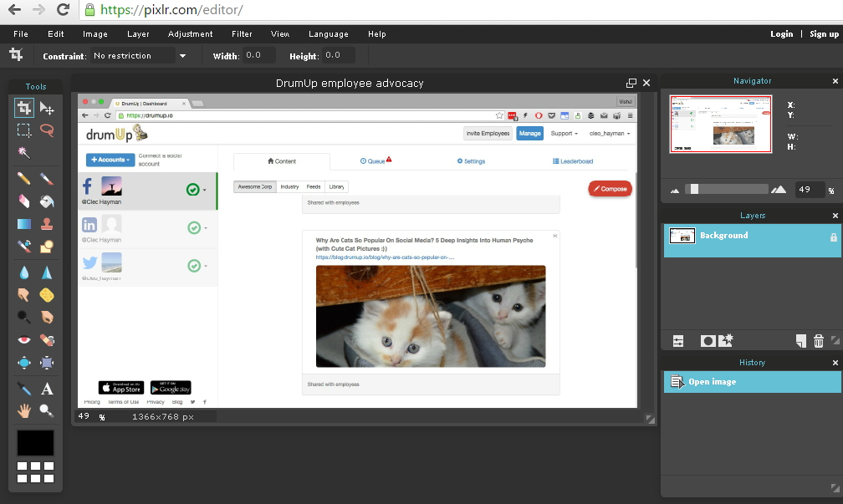Open the Image menu

coord(95,33)
